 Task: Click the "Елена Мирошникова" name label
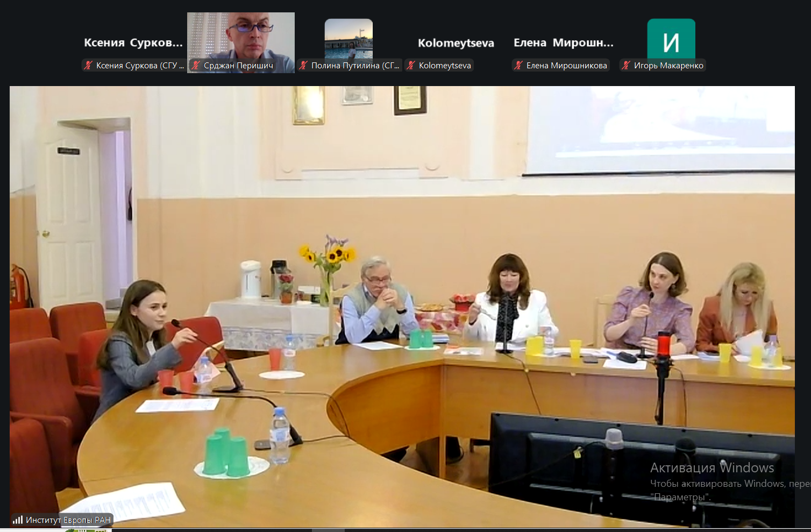tap(567, 66)
